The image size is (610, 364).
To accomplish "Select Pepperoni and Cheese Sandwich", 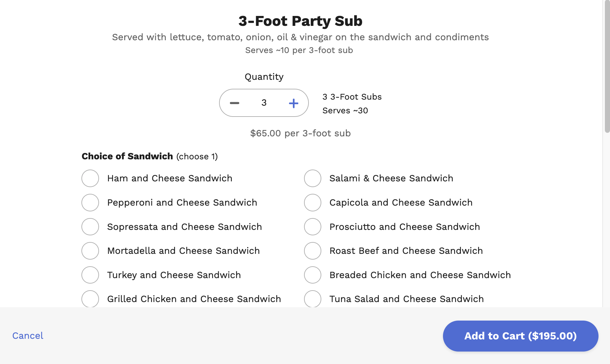I will coord(90,202).
